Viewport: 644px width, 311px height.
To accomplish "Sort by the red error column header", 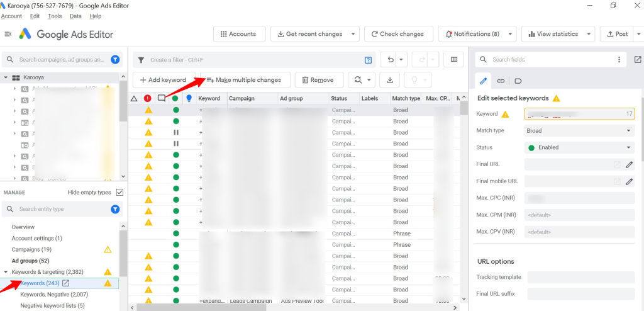I will 147,98.
